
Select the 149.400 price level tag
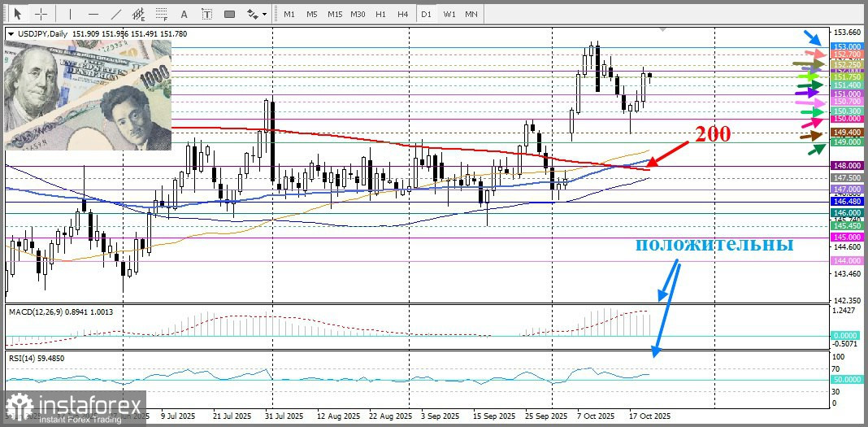[846, 133]
